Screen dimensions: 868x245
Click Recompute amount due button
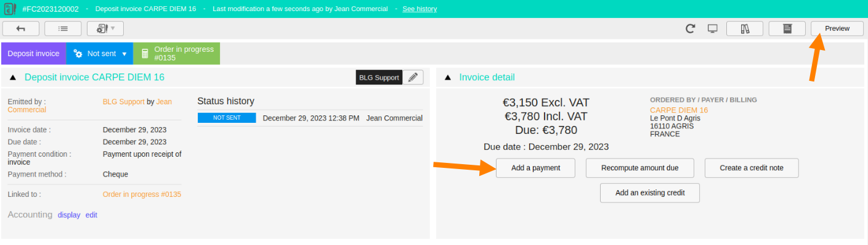tap(639, 168)
